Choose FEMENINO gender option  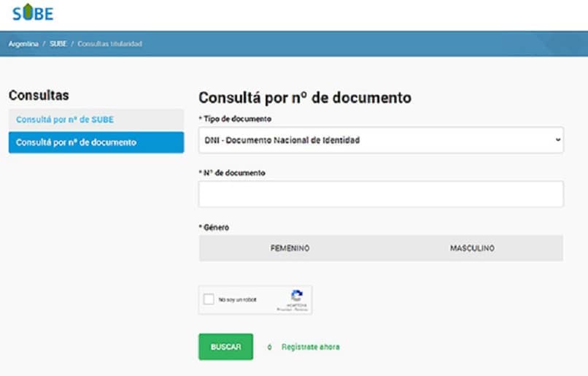[290, 248]
